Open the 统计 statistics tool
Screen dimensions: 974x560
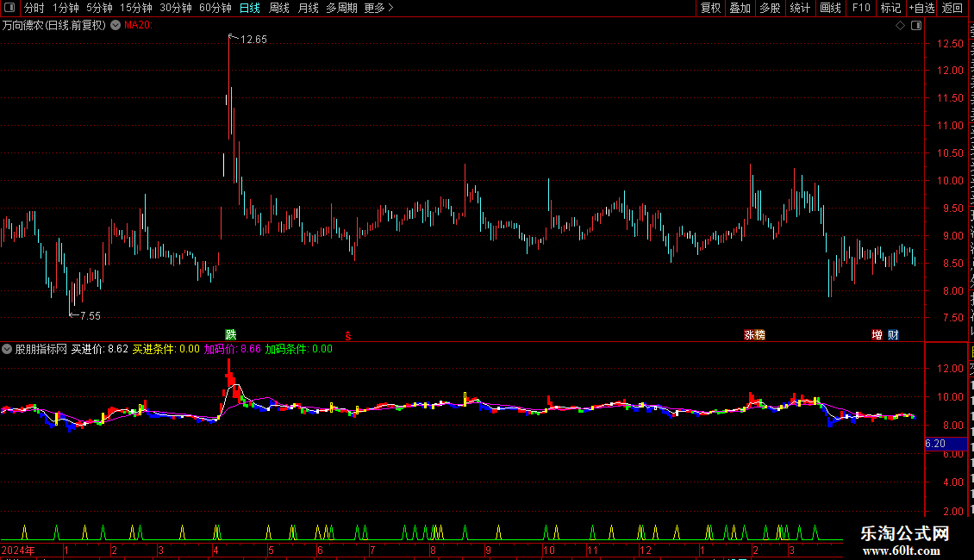(799, 8)
